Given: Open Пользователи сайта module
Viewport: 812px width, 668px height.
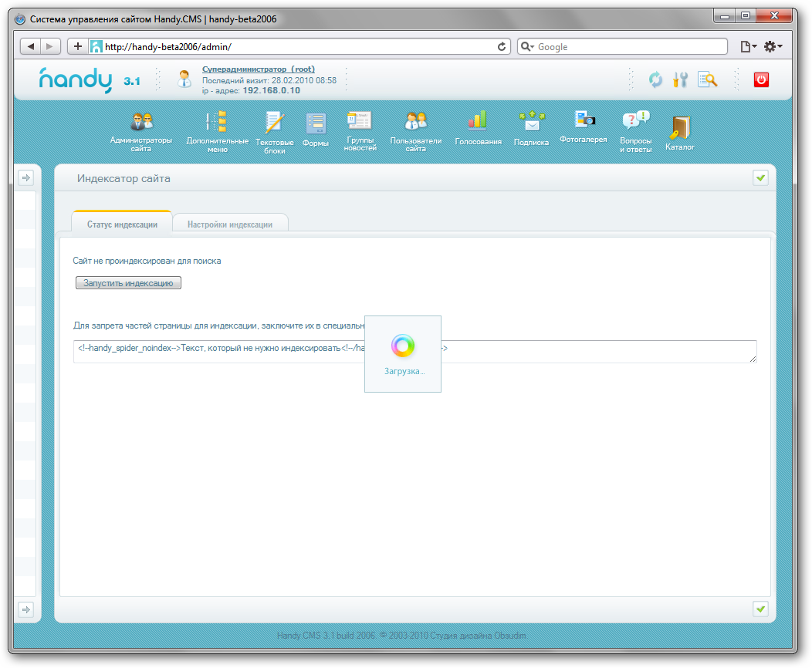Looking at the screenshot, I should click(x=415, y=123).
